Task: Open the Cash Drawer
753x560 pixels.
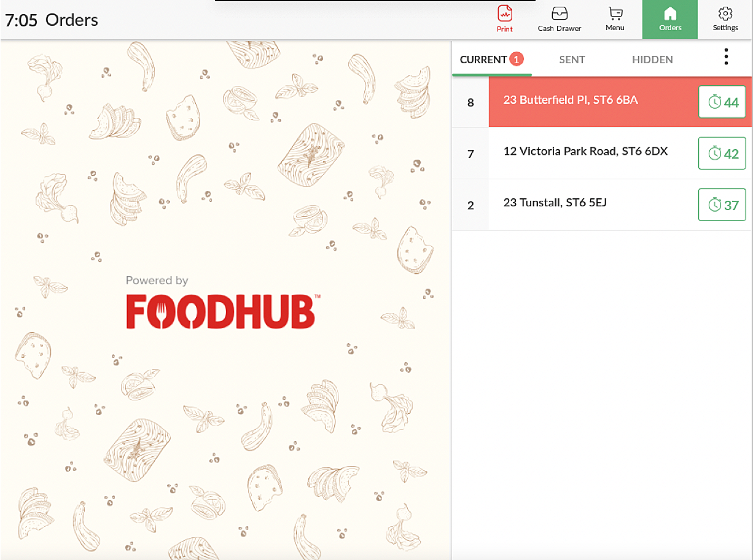Action: (x=559, y=19)
